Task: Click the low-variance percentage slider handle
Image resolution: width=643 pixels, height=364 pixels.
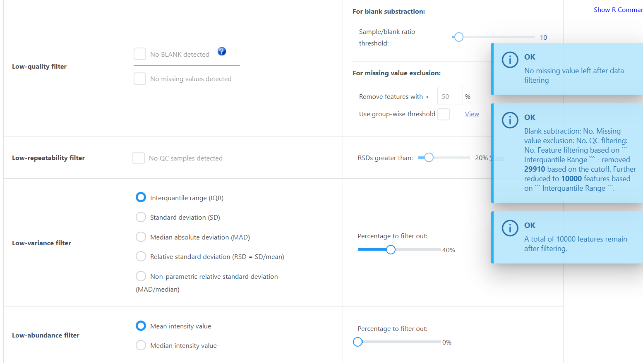Action: pos(391,249)
